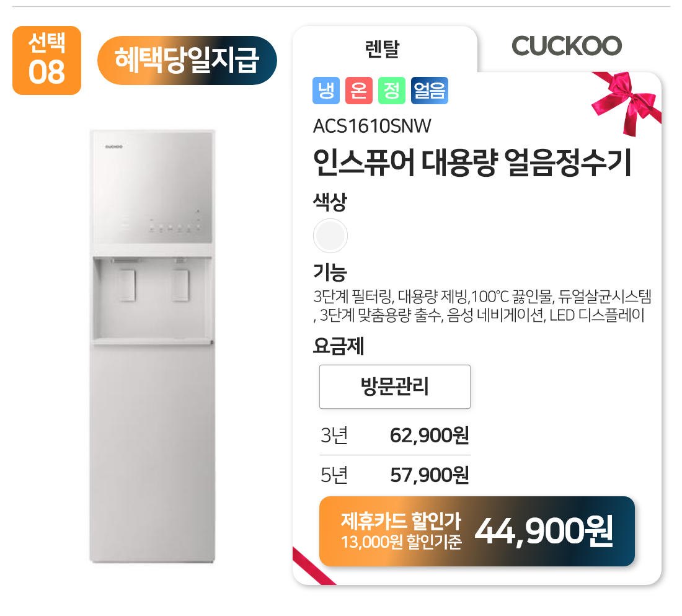This screenshot has width=682, height=616.
Task: Click the 제휴카드 할인가 44,900원 banner
Action: click(x=477, y=532)
